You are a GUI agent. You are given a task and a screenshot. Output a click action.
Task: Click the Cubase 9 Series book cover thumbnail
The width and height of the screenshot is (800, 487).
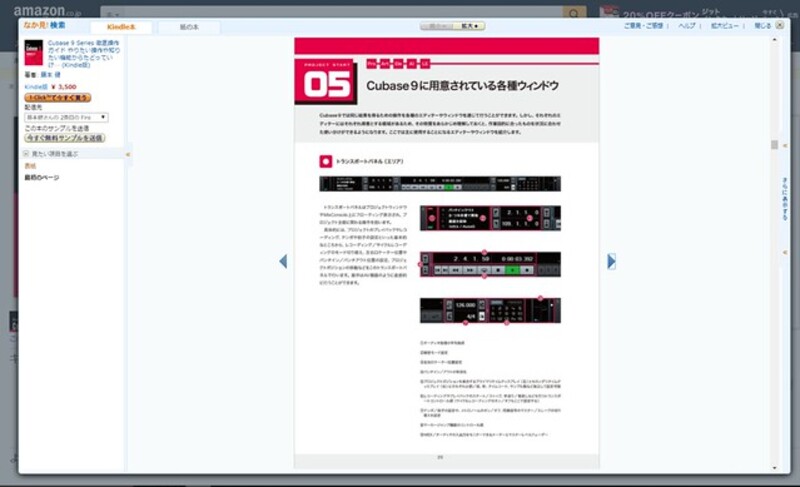click(34, 53)
